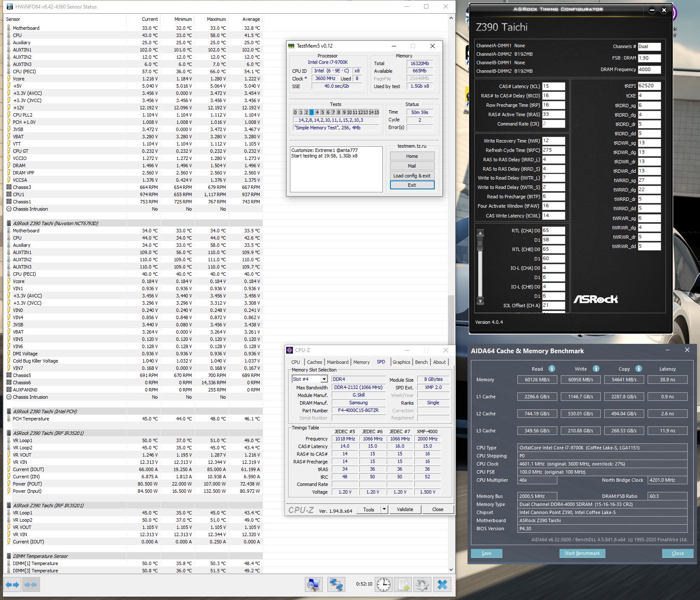Click the ASRock Timing Configurator scroll-down arrow
This screenshot has width=700, height=600.
tap(480, 301)
